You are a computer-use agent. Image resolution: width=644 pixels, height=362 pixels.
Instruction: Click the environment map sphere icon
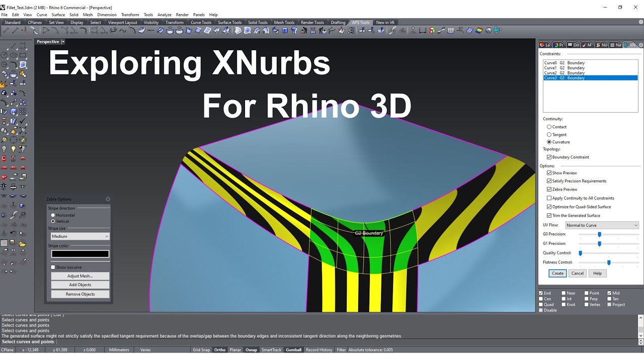pos(488,30)
